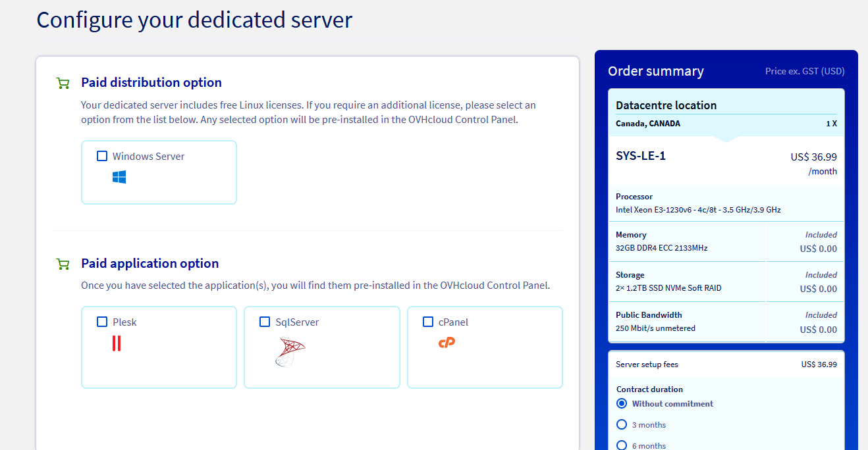Viewport: 868px width, 450px height.
Task: Click the Intel Xeon E3-1230v6 processor text
Action: 698,210
